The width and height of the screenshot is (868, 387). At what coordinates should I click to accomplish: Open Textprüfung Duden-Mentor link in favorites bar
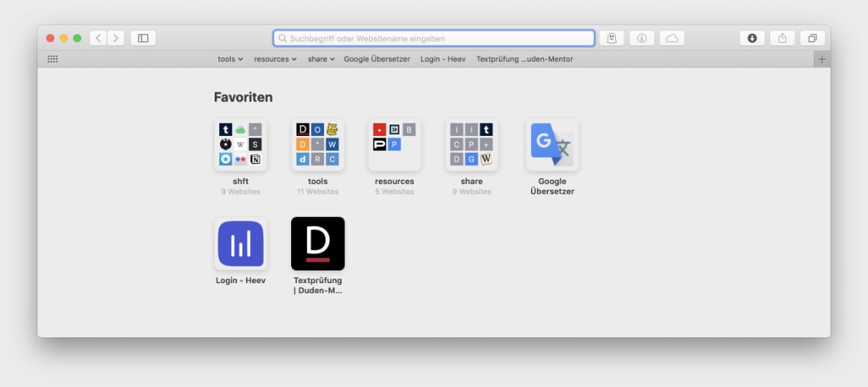524,59
